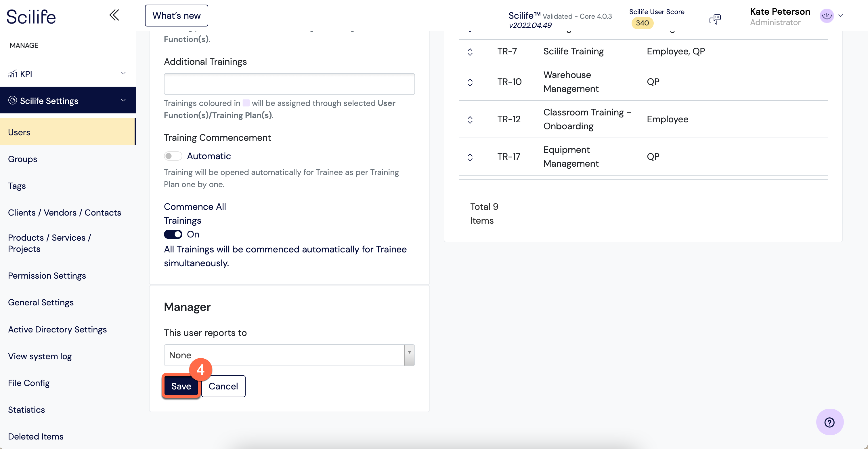The width and height of the screenshot is (868, 449).
Task: Click Classroom Training - Onboarding name
Action: [587, 119]
